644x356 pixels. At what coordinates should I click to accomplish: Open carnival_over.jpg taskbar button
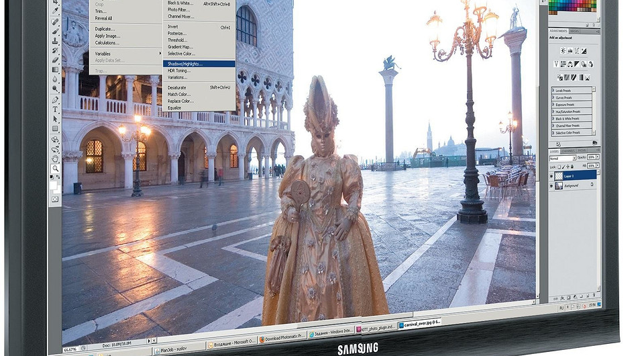(419, 324)
